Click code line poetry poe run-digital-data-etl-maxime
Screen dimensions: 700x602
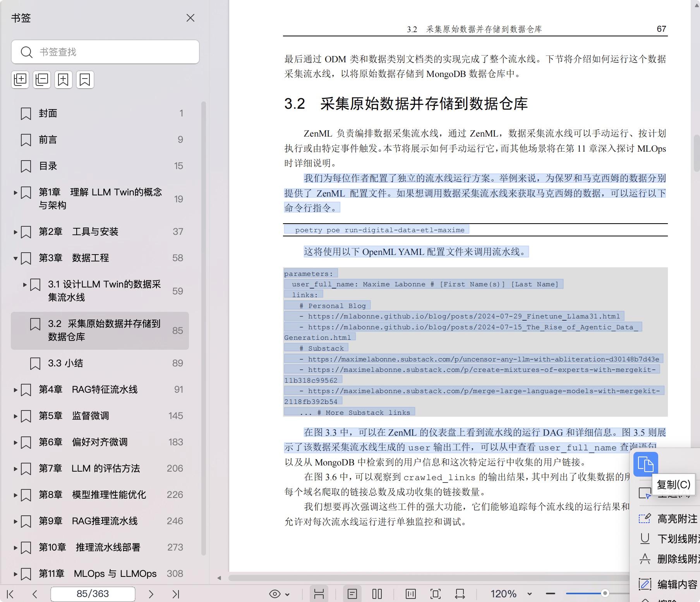click(x=380, y=230)
